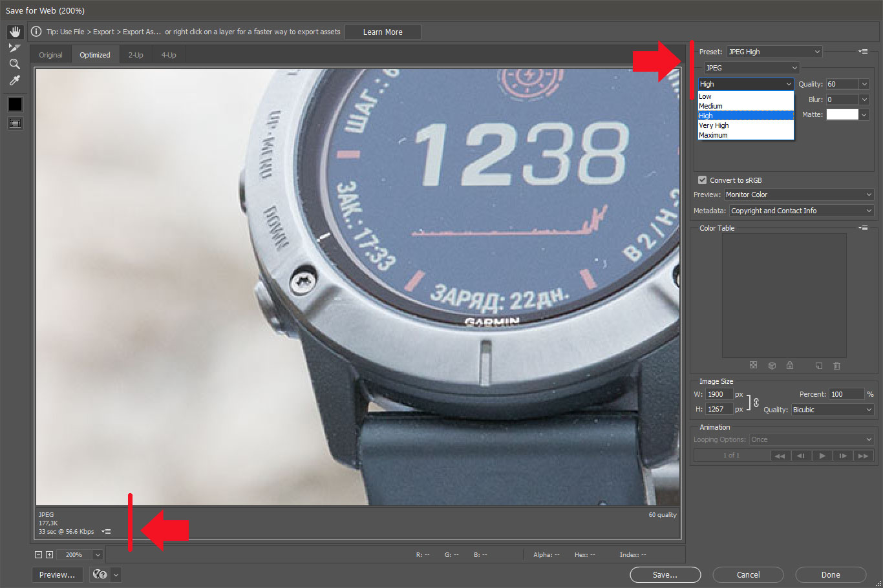This screenshot has width=883, height=588.
Task: Collapse the High quality level dropdown
Action: [x=745, y=84]
